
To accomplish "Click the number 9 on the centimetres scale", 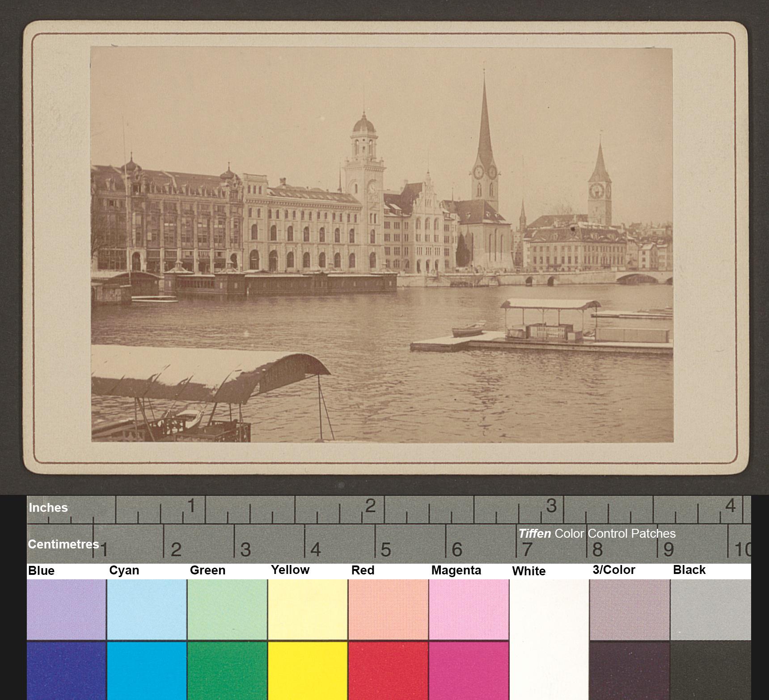I will (x=668, y=550).
